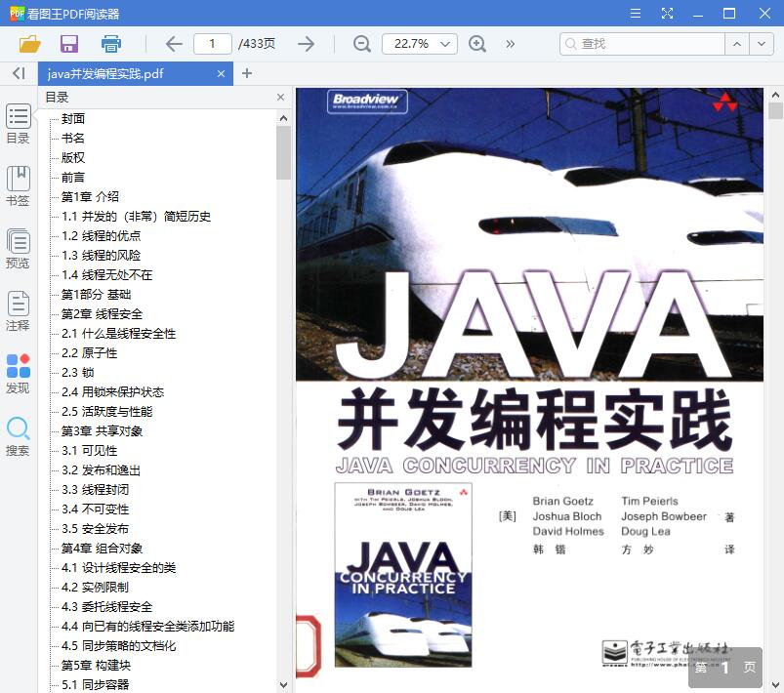Select 第1部分 基础 outline entry
Image resolution: width=784 pixels, height=693 pixels.
pos(96,295)
